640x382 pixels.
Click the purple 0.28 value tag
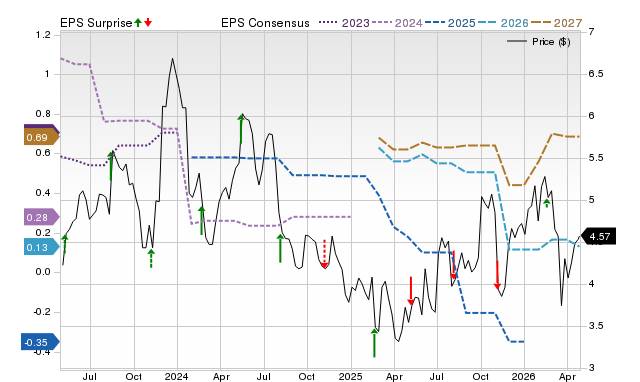[x=42, y=217]
